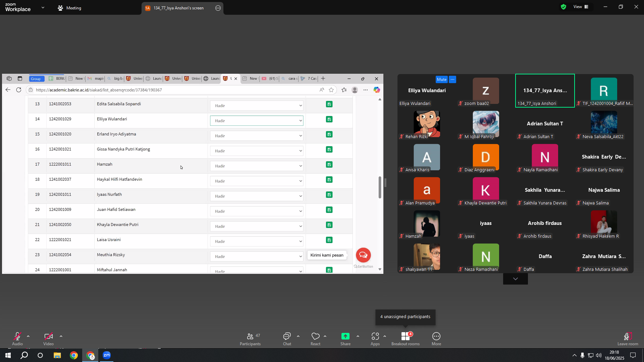Screen dimensions: 644x362
Task: Start Video camera in Zoom toolbar
Action: point(48,339)
